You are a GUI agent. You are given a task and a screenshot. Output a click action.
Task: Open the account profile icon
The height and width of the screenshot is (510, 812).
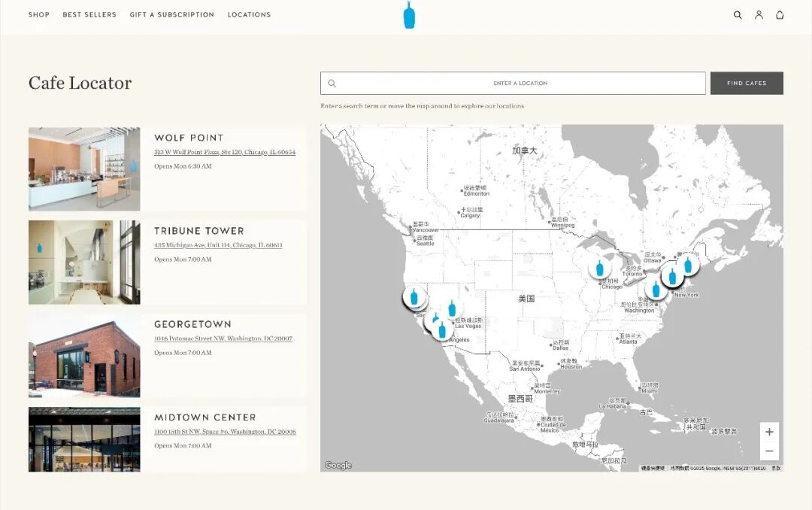pos(759,15)
